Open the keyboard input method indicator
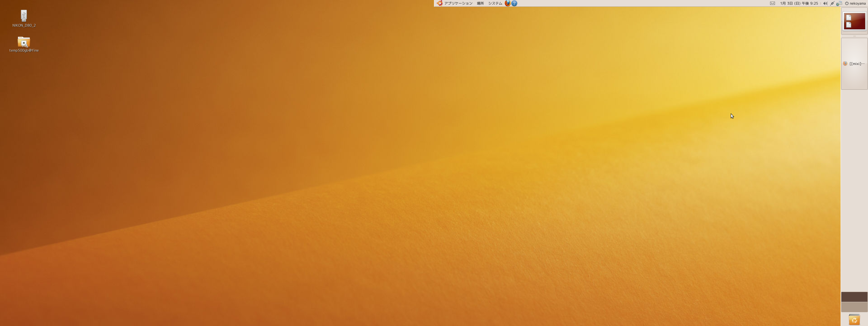 839,3
